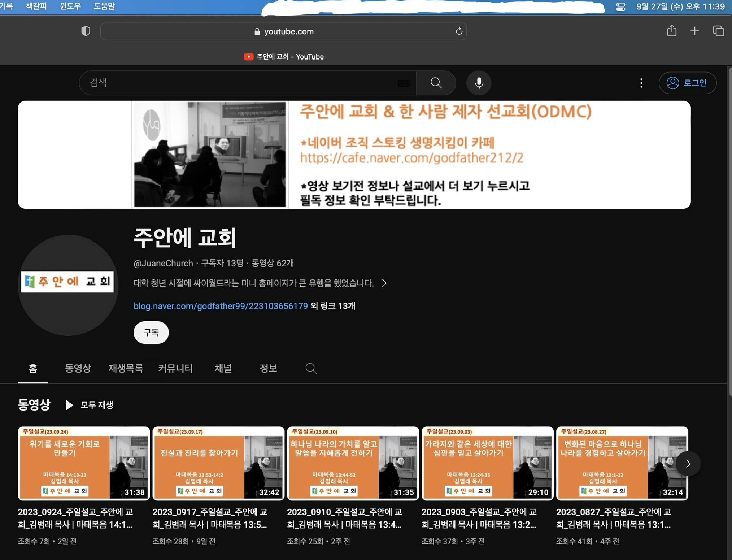Screen dimensions: 732x560
Task: Click 모두 재생 play all button
Action: [90, 405]
